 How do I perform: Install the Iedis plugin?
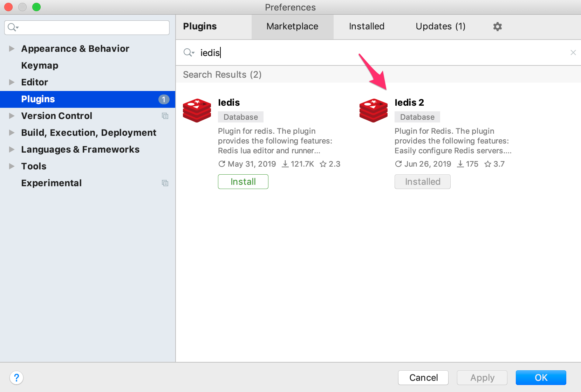(243, 182)
